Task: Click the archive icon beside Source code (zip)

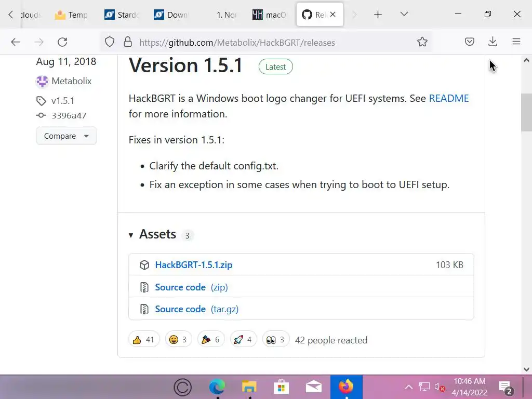Action: (x=144, y=287)
